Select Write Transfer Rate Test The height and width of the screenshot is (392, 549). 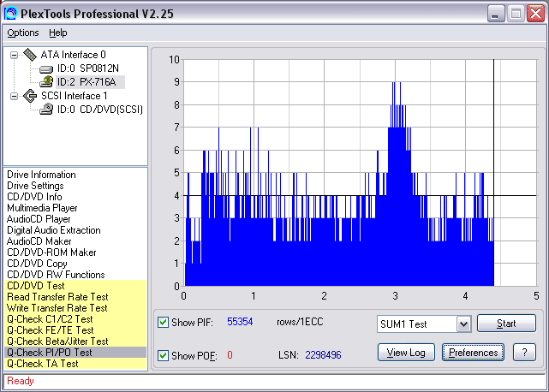point(75,308)
